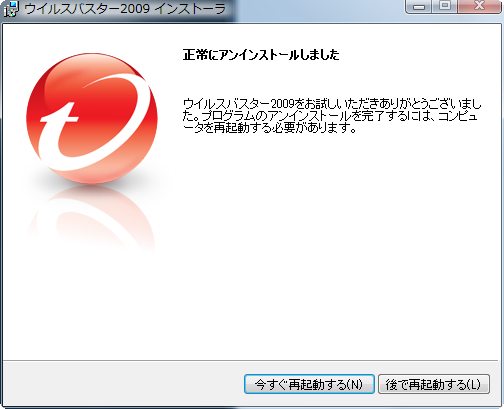Choose 後で再起動する(L) to restart later
The image size is (504, 409).
point(434,384)
